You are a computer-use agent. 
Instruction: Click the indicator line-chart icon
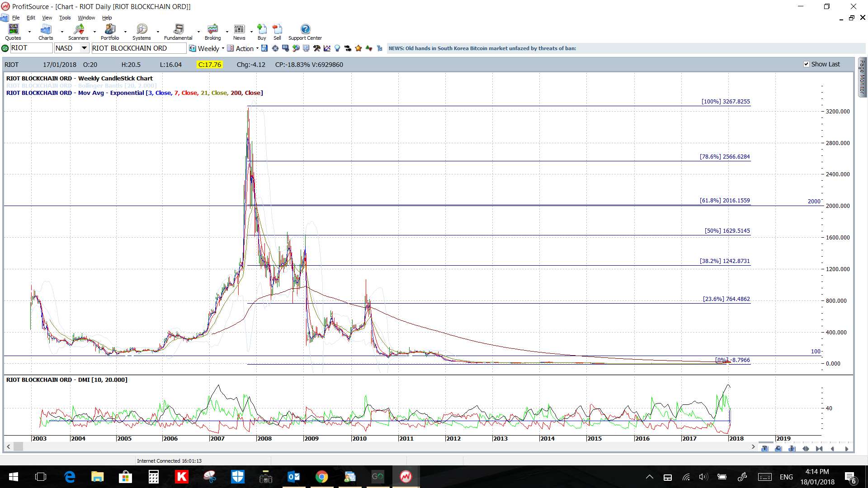point(327,48)
